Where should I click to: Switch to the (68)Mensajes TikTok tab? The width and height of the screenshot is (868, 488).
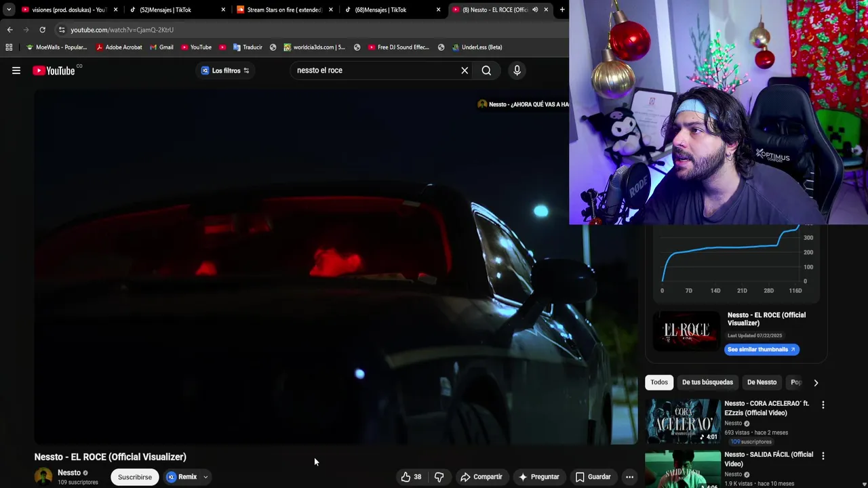pyautogui.click(x=380, y=9)
